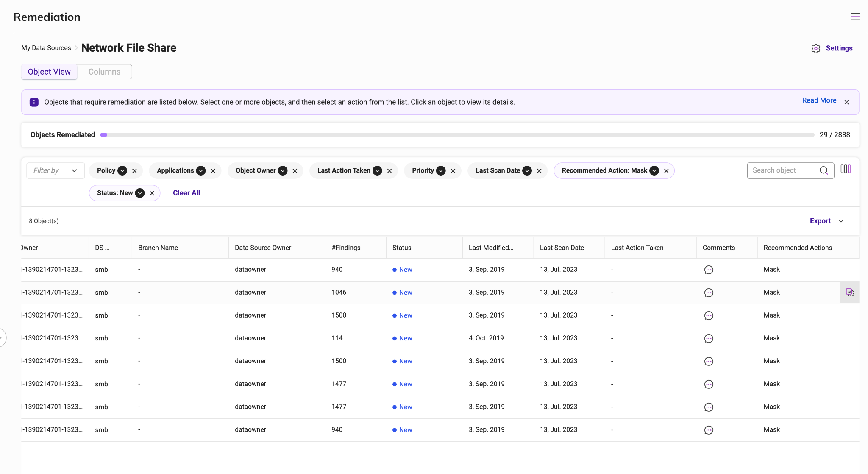Expand the Policy filter dropdown arrow
Viewport: 868px width, 474px height.
click(122, 170)
